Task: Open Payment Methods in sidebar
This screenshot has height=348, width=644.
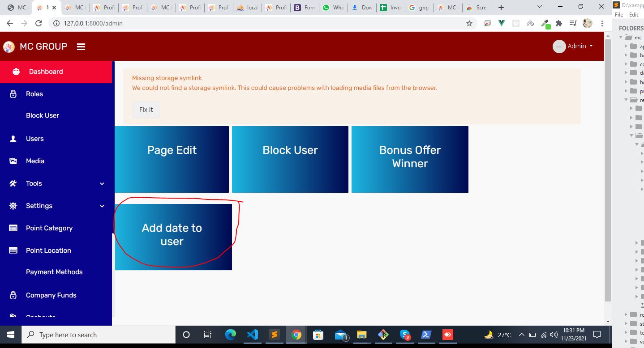Action: 54,272
